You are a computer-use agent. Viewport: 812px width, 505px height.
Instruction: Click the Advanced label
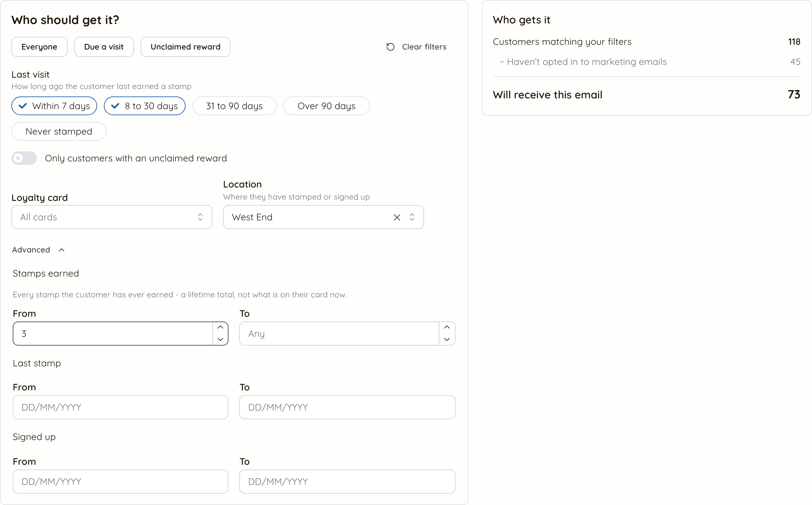[x=31, y=250]
